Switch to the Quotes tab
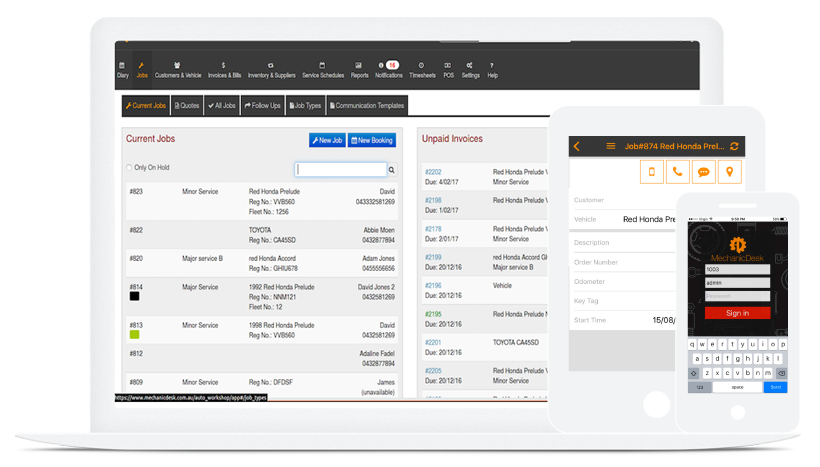Screen dimensions: 820x467 pos(187,105)
